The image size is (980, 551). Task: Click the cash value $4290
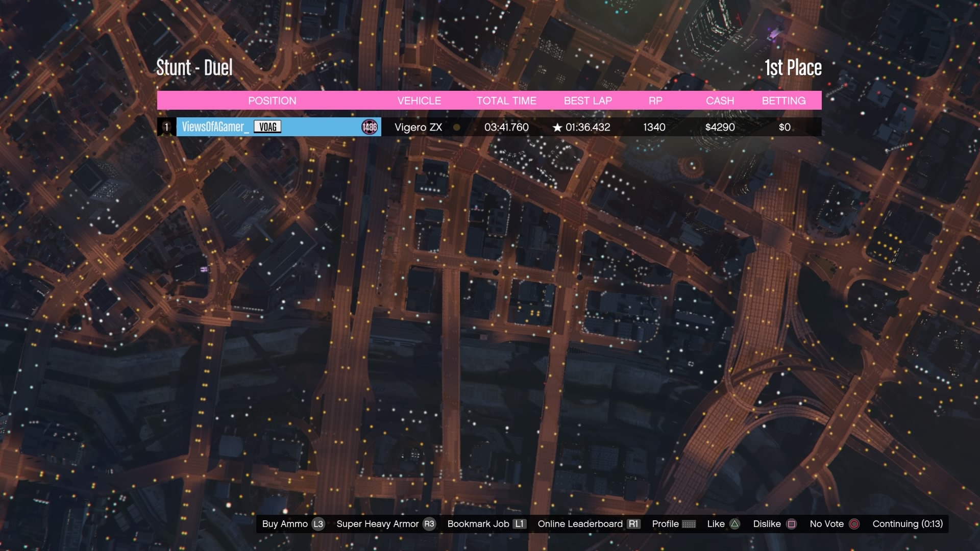click(x=720, y=127)
